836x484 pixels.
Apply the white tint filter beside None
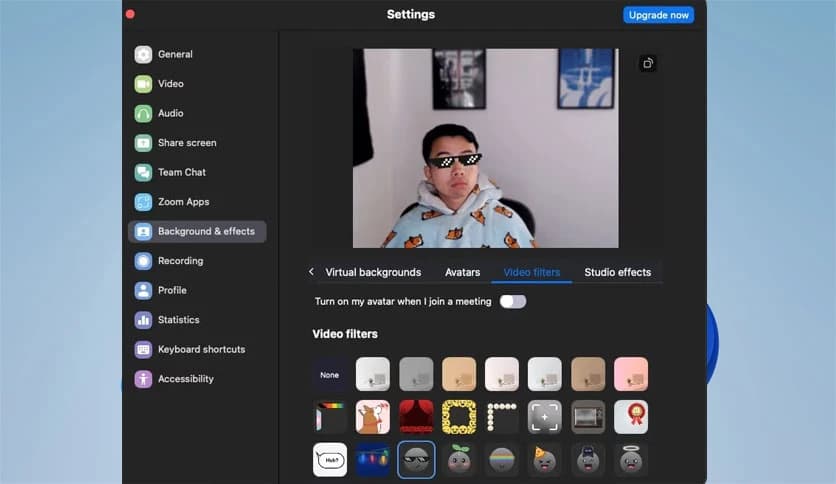coord(373,375)
